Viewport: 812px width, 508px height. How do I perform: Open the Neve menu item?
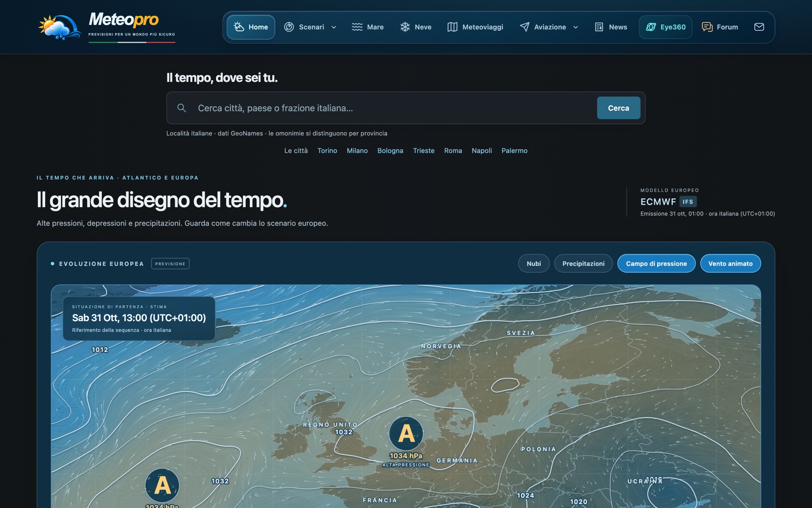pos(416,27)
